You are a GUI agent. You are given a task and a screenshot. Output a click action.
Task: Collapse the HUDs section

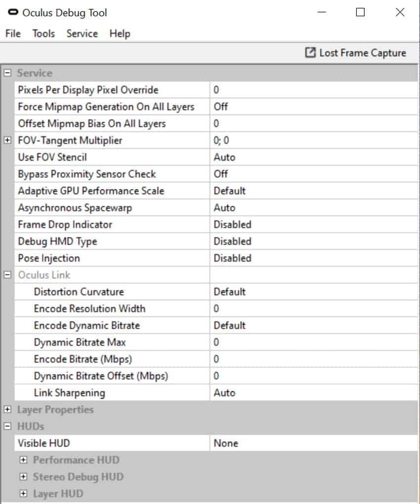click(7, 426)
